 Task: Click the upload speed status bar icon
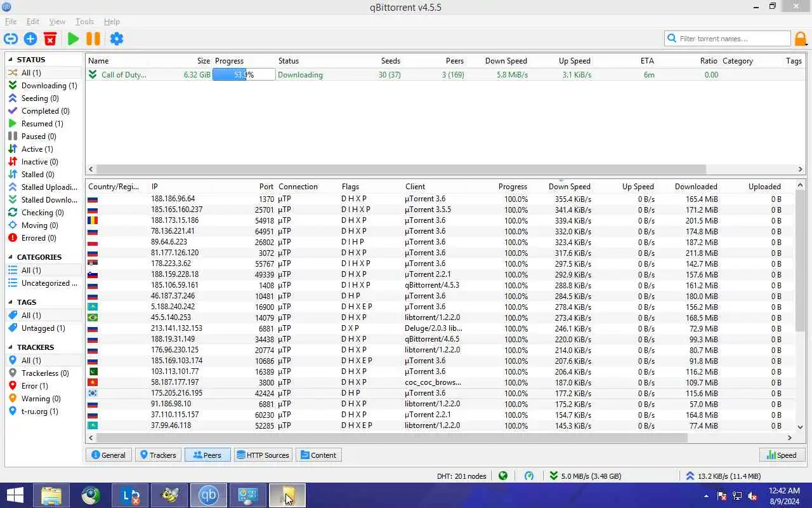(690, 476)
